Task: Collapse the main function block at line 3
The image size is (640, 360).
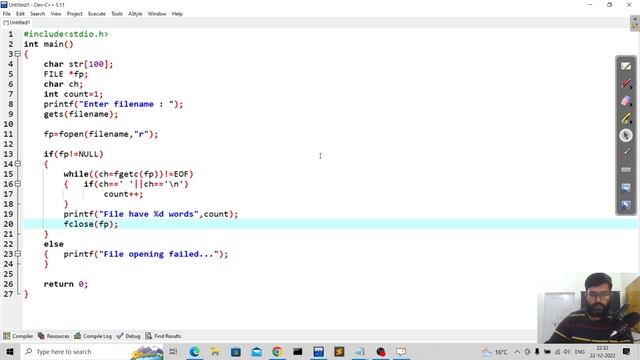Action: coord(18,54)
